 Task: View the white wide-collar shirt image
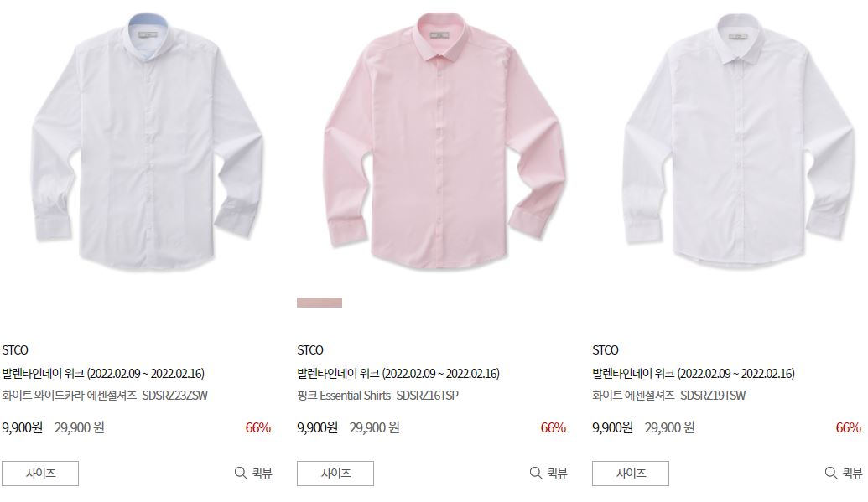147,141
